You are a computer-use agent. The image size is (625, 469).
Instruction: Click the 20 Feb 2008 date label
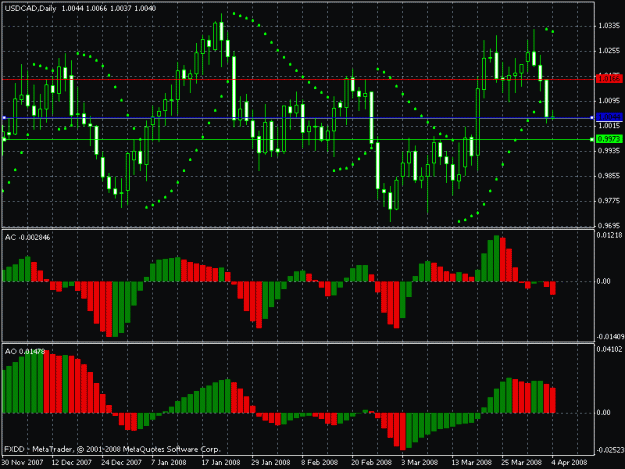click(371, 463)
